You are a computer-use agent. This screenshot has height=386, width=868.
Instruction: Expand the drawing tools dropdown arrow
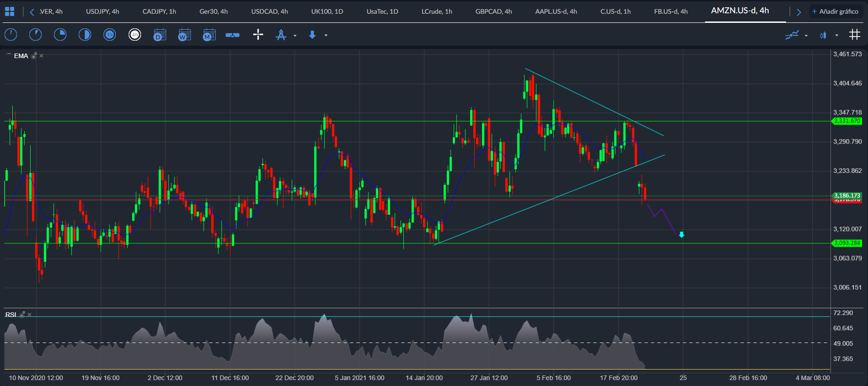[295, 35]
